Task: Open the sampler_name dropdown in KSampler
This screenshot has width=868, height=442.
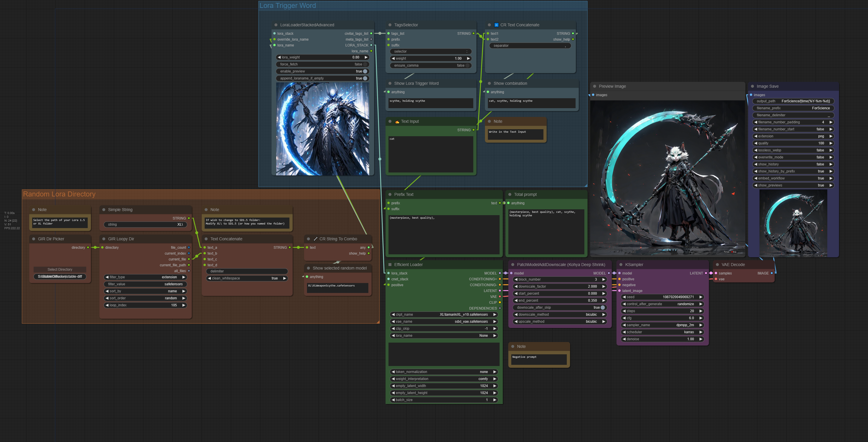Action: pyautogui.click(x=662, y=325)
